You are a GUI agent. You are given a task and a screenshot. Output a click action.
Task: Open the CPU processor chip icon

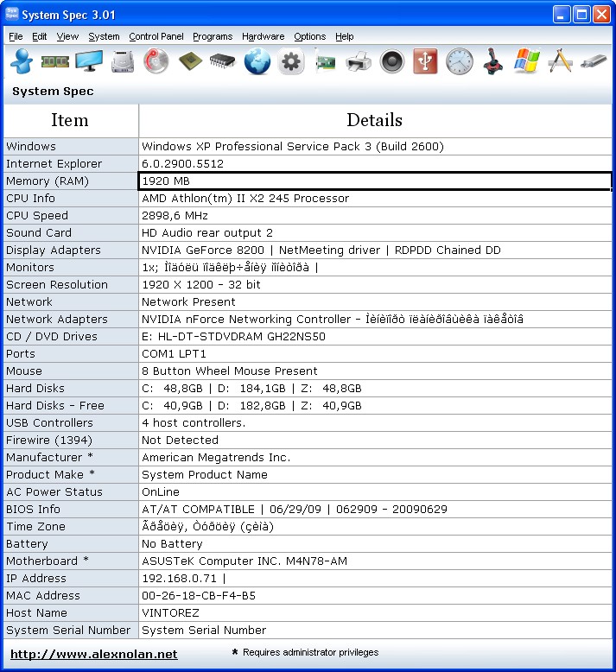pos(190,61)
